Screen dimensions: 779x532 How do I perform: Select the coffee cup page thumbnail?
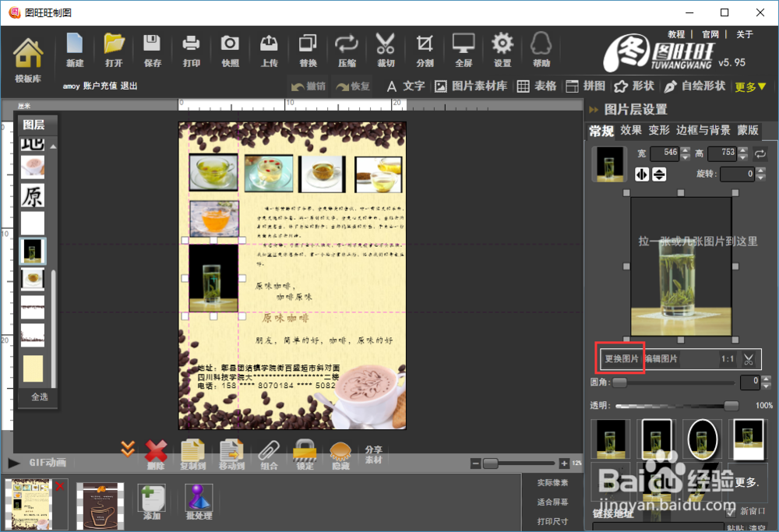click(100, 506)
